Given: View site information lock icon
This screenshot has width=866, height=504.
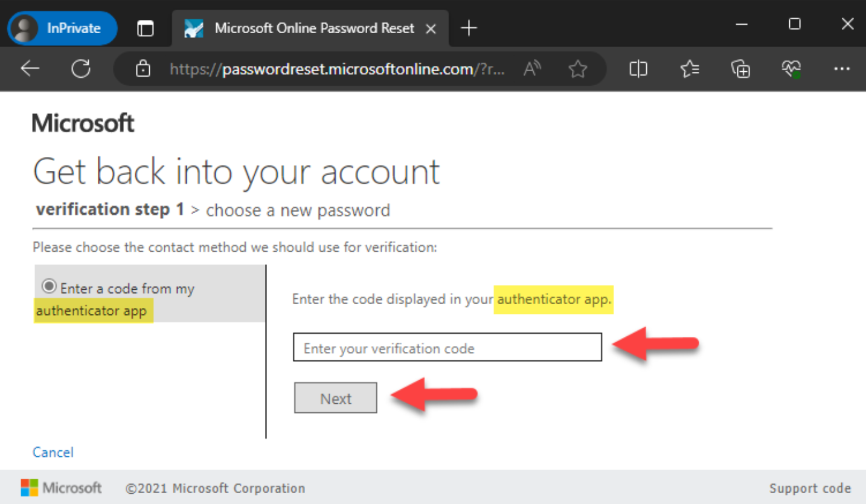Looking at the screenshot, I should pyautogui.click(x=143, y=69).
